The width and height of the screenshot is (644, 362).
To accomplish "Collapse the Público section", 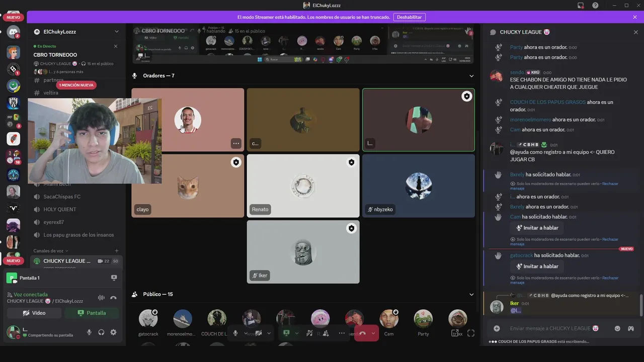I will [471, 295].
